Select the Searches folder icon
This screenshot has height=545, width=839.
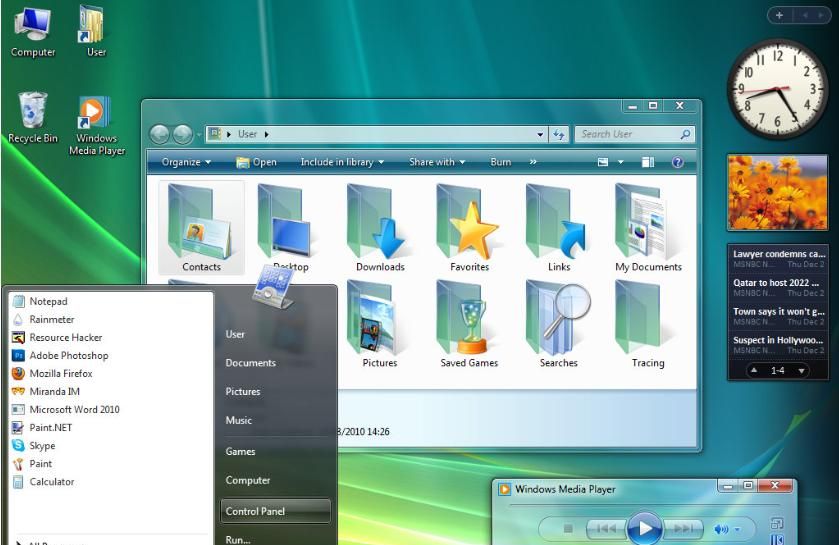559,324
